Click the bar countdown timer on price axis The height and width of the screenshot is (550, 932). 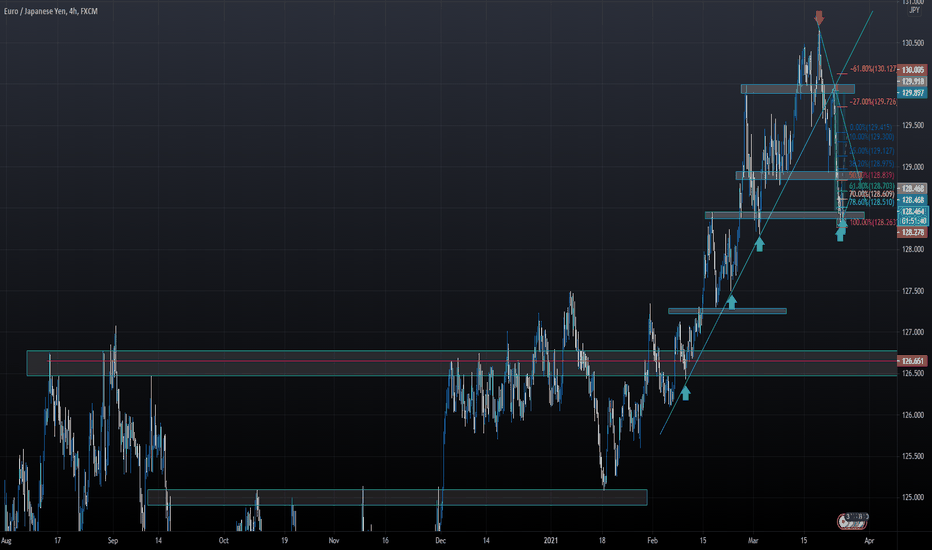pos(913,221)
